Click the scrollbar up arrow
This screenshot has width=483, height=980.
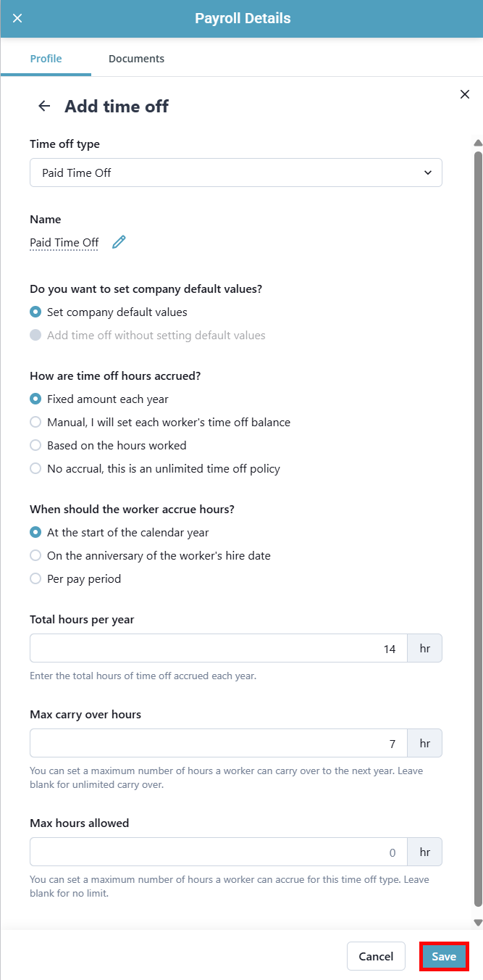[x=478, y=143]
